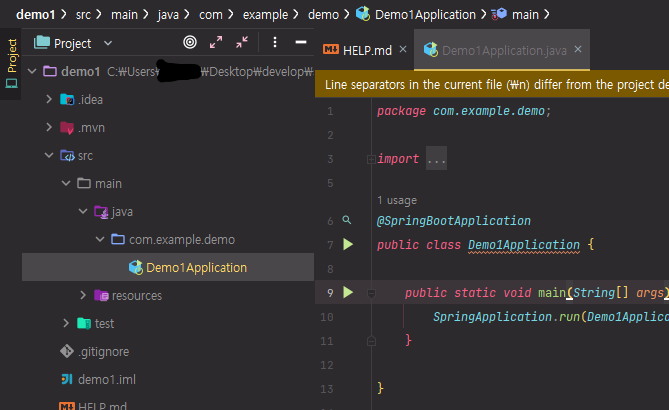Viewport: 669px width, 410px height.
Task: Click the bean search gutter icon on line 6
Action: point(347,220)
